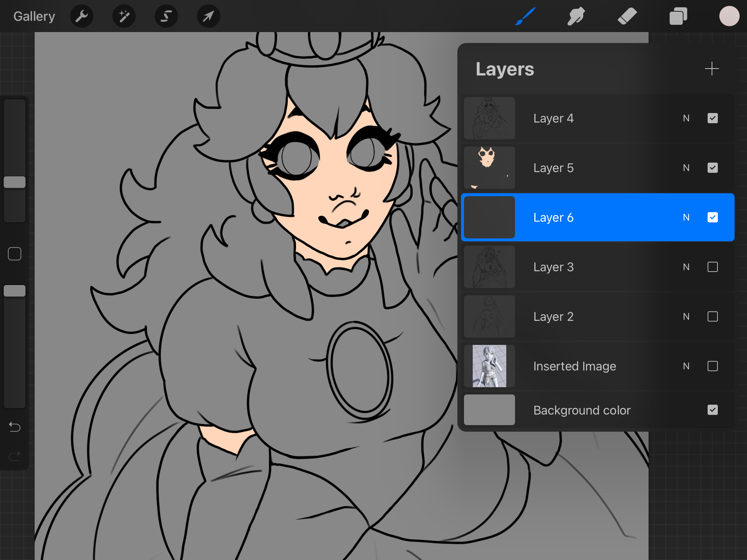Select the Layer 4 row

pyautogui.click(x=598, y=118)
